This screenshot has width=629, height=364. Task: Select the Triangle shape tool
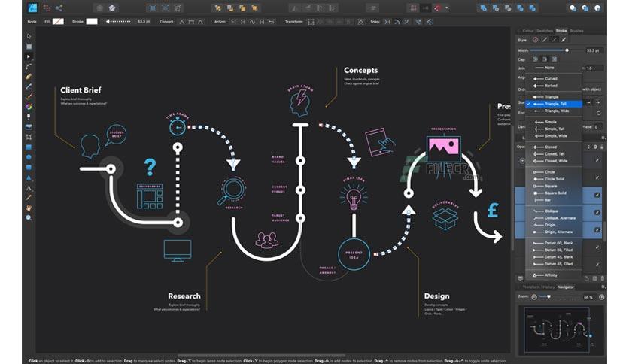click(29, 177)
